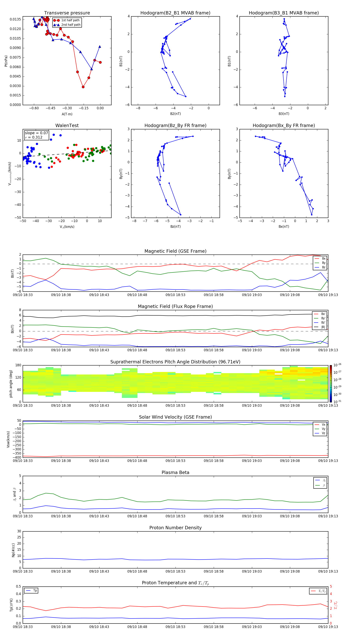Click the 'Hodogram(B2_B1 MVAB frame)' title
351x644 pixels.
[x=175, y=13]
